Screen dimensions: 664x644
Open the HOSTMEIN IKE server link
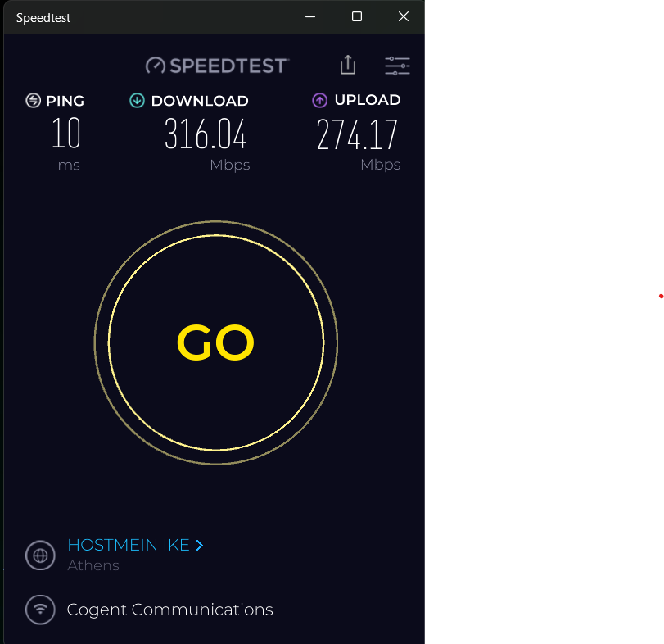click(x=129, y=545)
